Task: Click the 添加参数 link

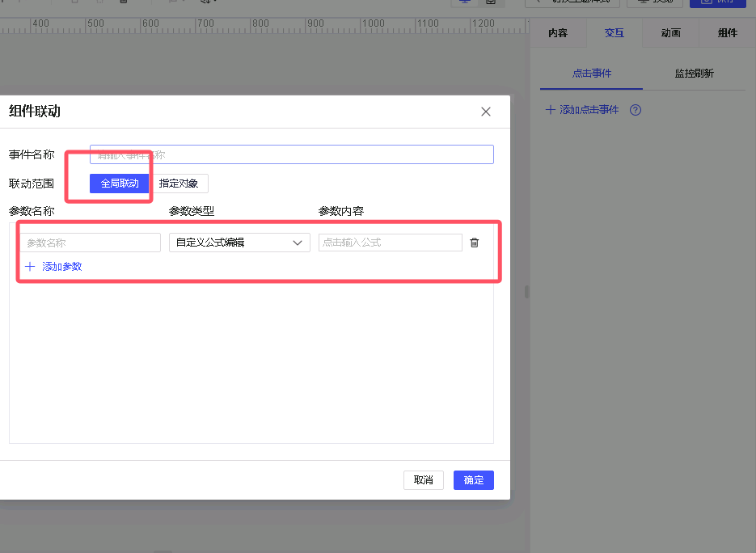Action: point(61,267)
